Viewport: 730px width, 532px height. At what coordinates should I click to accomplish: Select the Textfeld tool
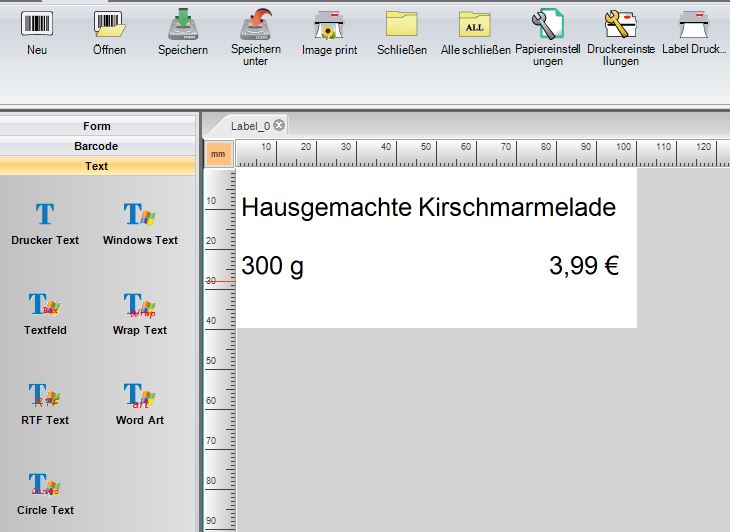[45, 313]
